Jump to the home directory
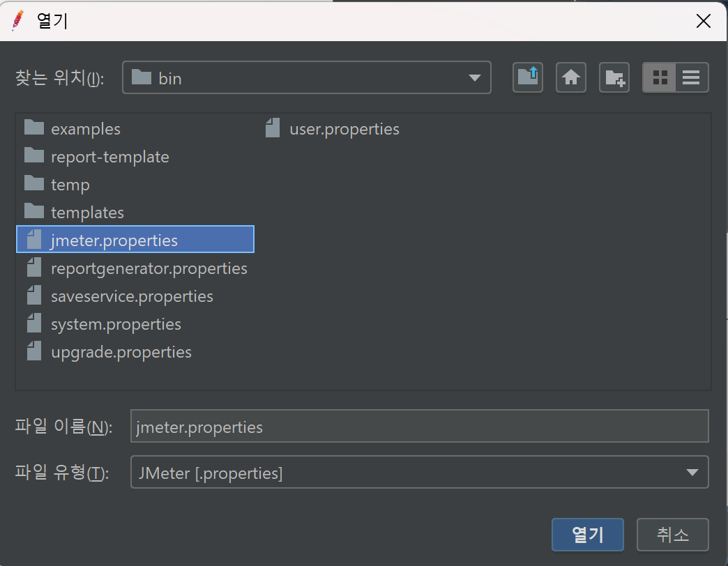Screen dimensions: 728x566 click(570, 77)
